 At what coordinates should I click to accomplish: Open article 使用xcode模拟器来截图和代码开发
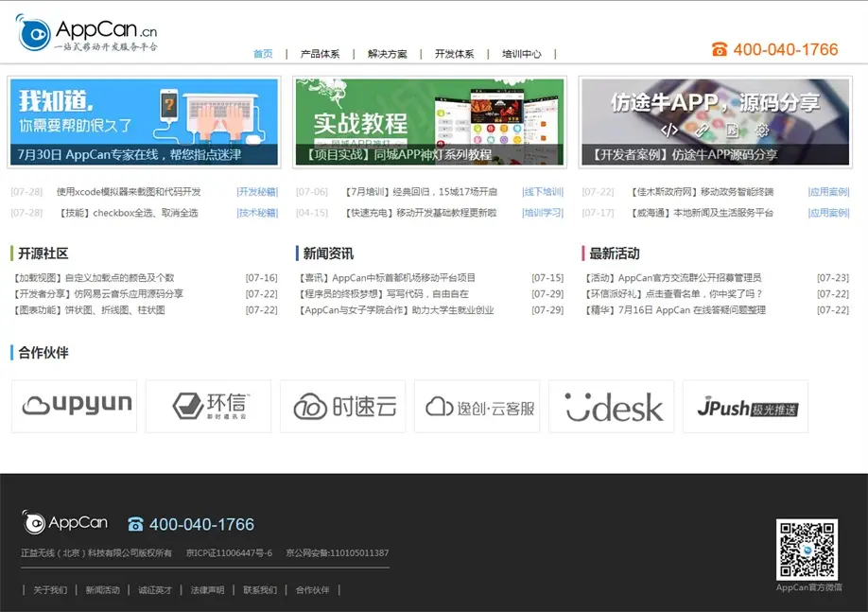click(129, 192)
